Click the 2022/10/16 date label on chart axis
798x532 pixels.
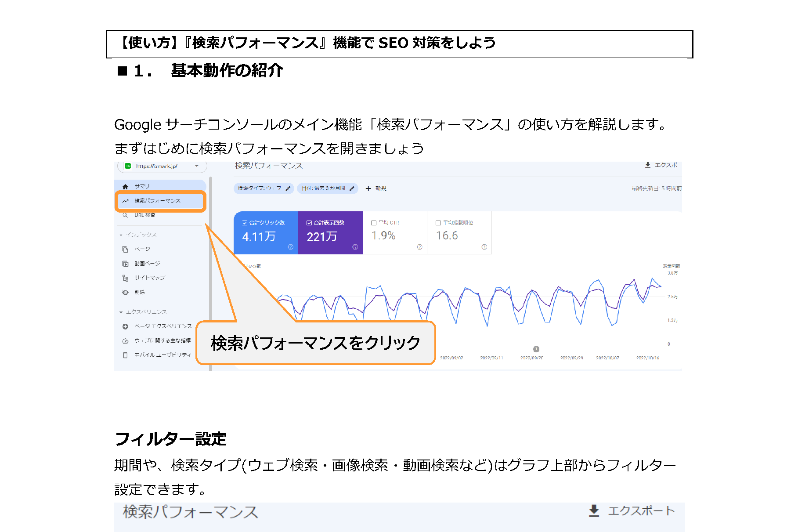coord(648,358)
